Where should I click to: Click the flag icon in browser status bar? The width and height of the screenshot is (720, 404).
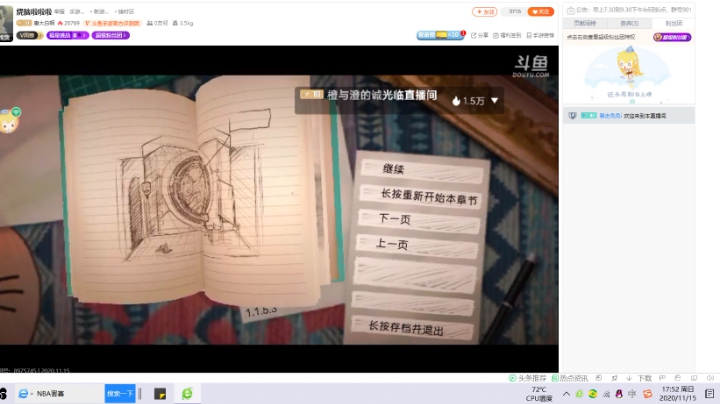[x=662, y=378]
